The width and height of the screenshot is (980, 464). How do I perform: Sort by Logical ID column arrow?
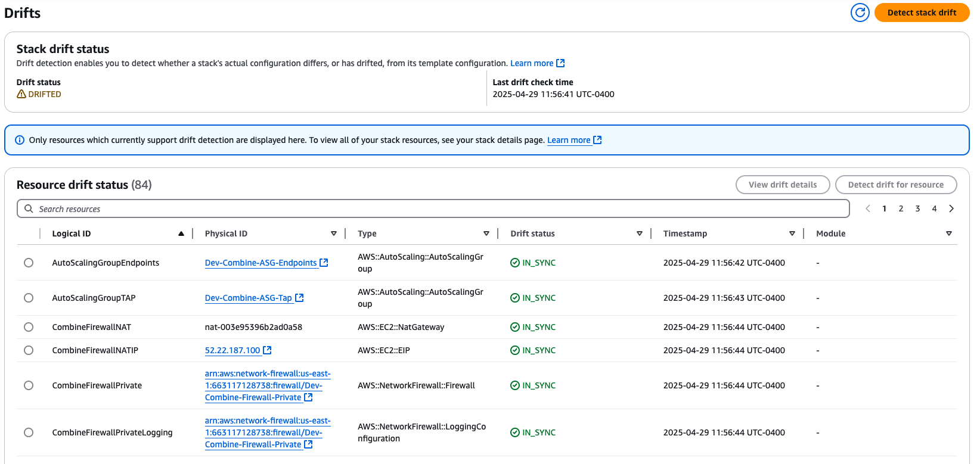pos(181,233)
